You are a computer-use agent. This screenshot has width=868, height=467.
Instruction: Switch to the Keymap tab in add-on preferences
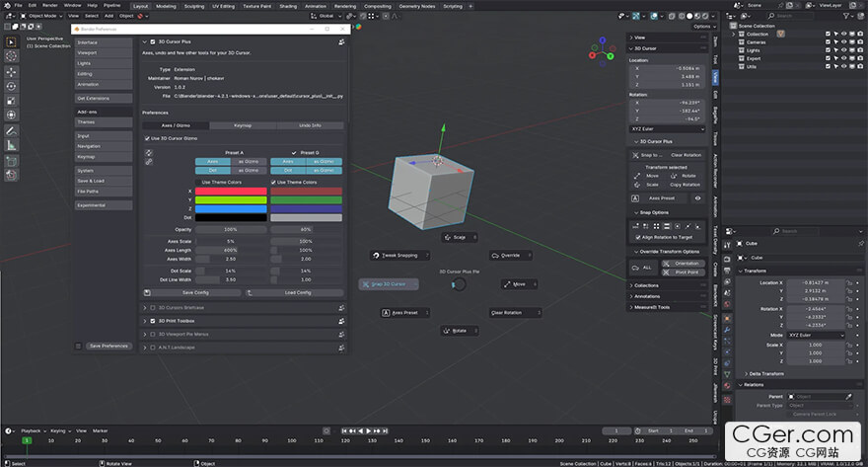pos(243,125)
